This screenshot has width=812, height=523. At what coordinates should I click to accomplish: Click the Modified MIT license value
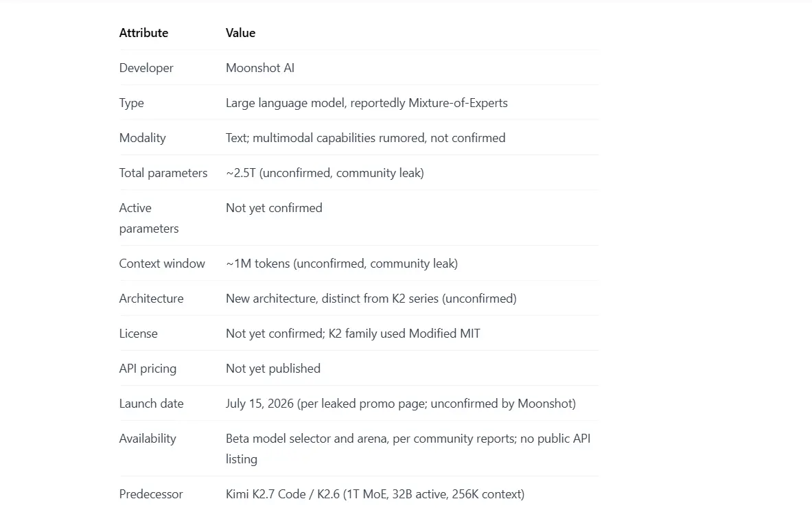(353, 334)
